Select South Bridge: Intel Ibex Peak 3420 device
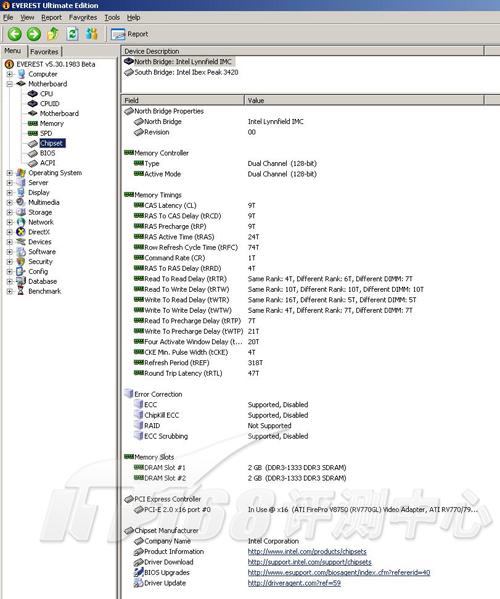Image resolution: width=500 pixels, height=599 pixels. [181, 72]
